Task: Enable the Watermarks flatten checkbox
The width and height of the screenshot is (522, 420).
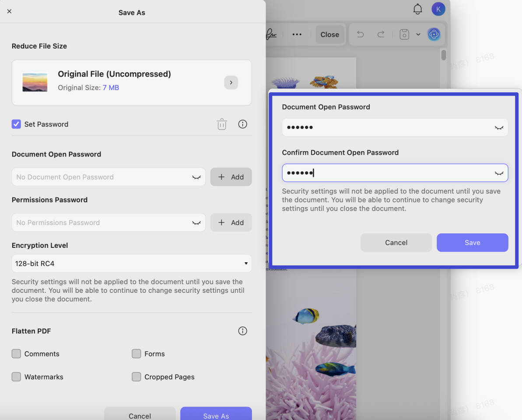Action: pyautogui.click(x=16, y=376)
